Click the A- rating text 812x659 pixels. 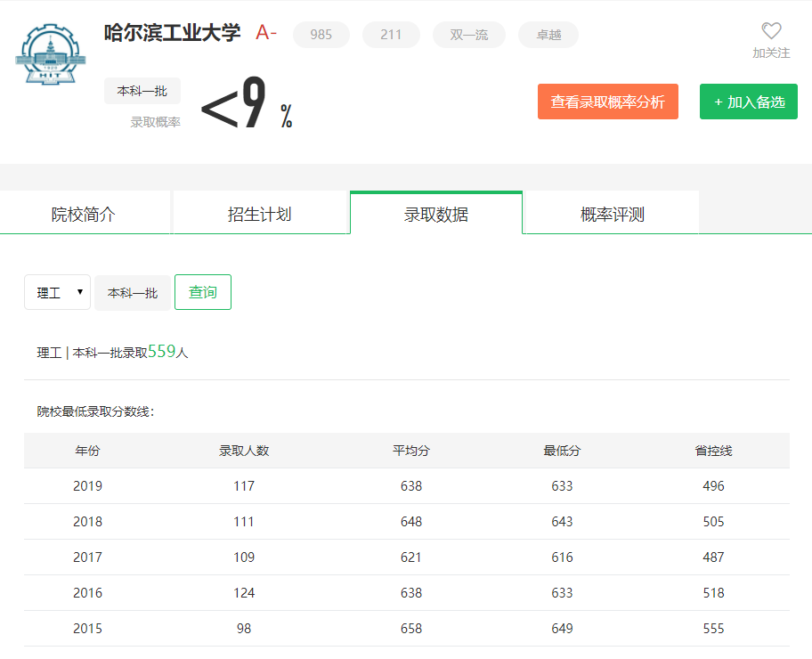[266, 33]
